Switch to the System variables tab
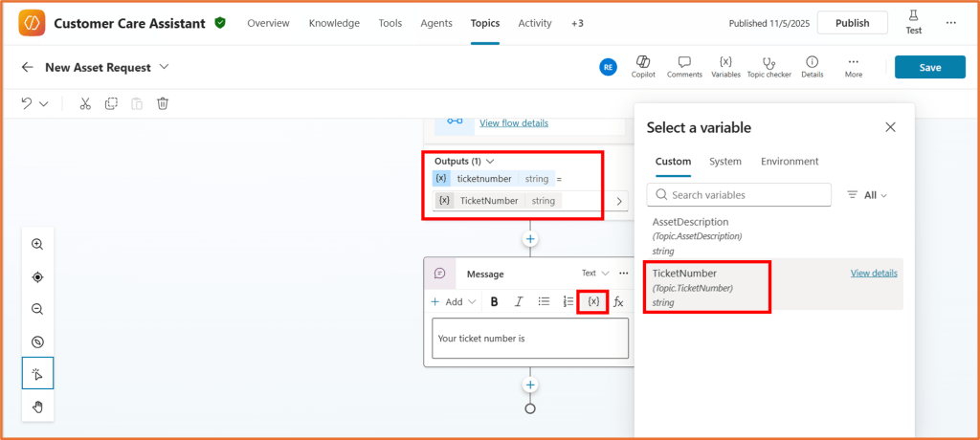Viewport: 980px width, 440px height. [x=725, y=162]
